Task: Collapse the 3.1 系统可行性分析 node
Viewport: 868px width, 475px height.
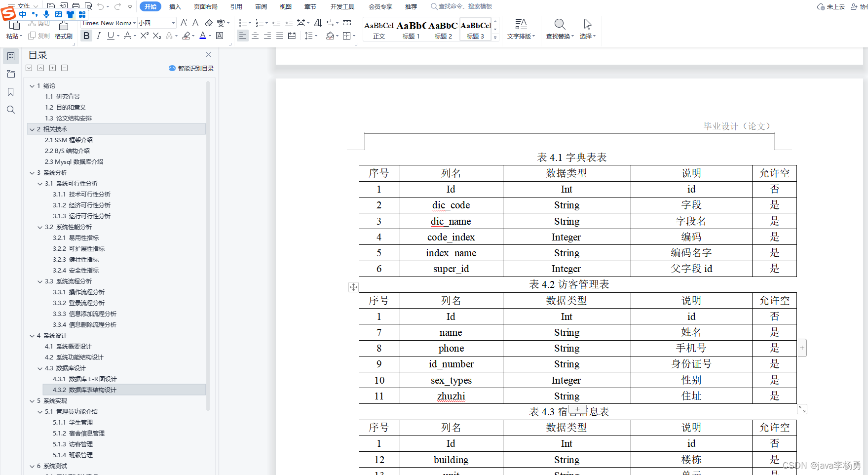Action: [40, 184]
